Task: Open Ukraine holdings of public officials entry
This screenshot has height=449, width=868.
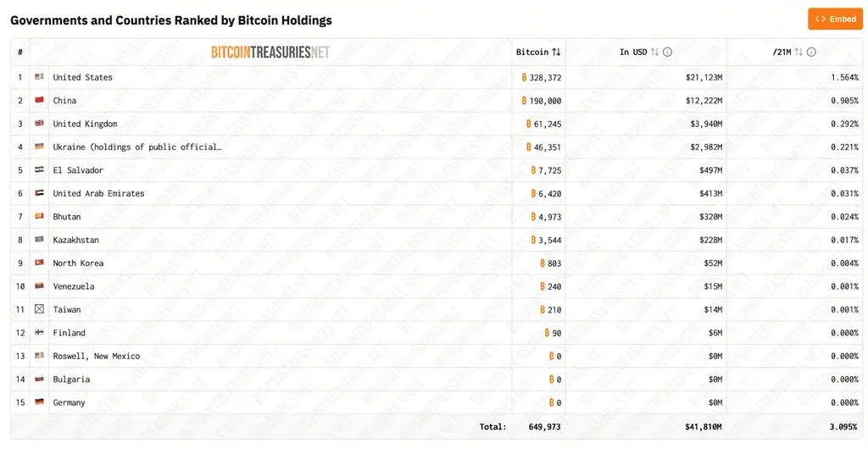Action: point(137,147)
